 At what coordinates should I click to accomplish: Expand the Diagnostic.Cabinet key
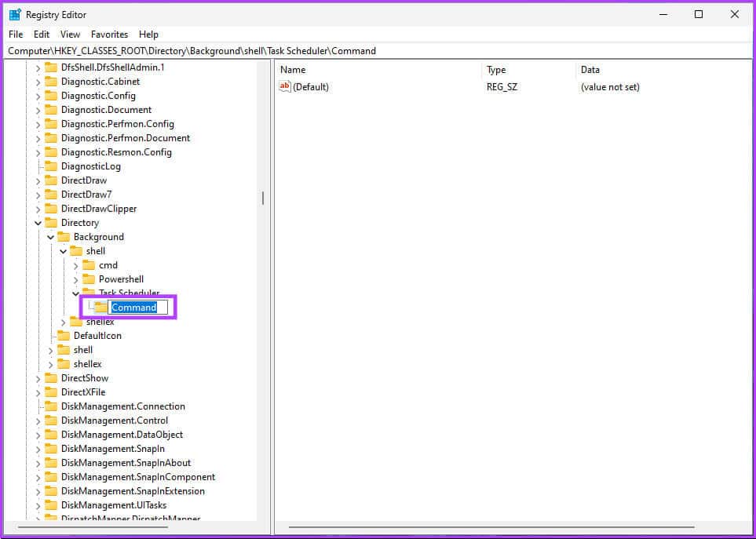[x=38, y=82]
